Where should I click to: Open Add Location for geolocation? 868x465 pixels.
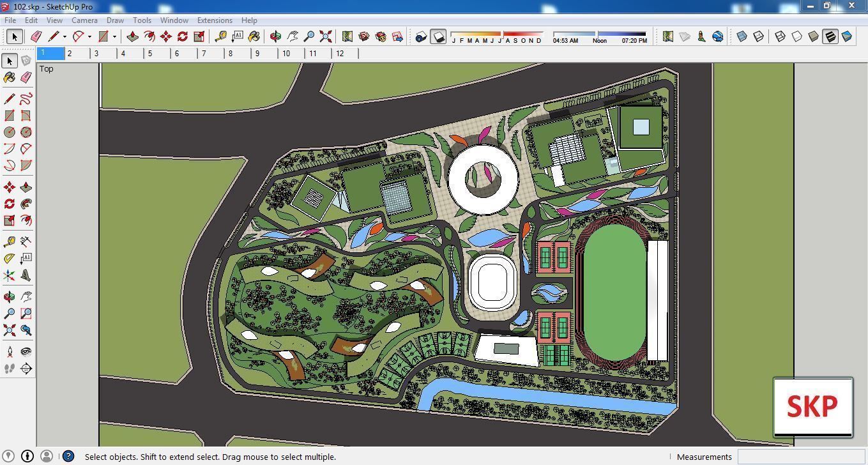[x=668, y=36]
